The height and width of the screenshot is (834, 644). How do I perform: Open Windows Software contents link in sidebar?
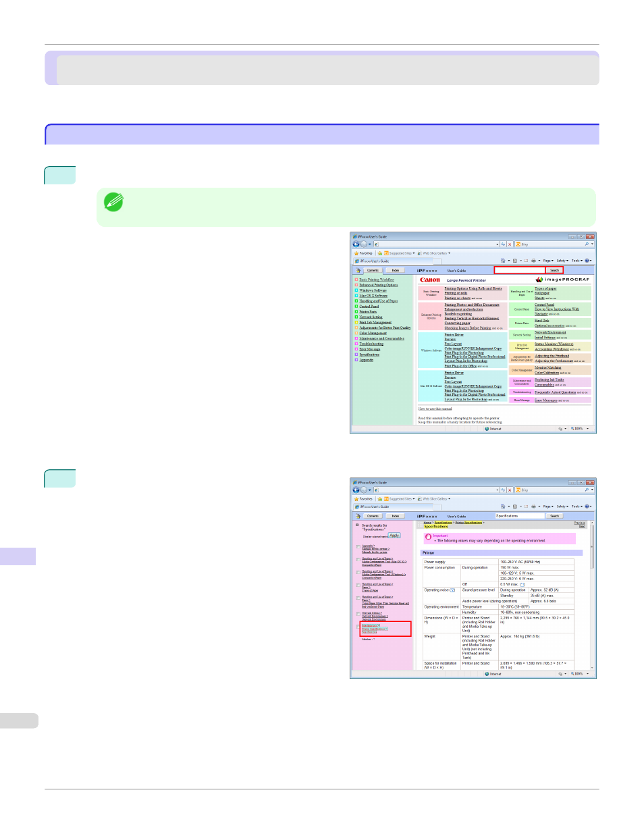tap(373, 290)
